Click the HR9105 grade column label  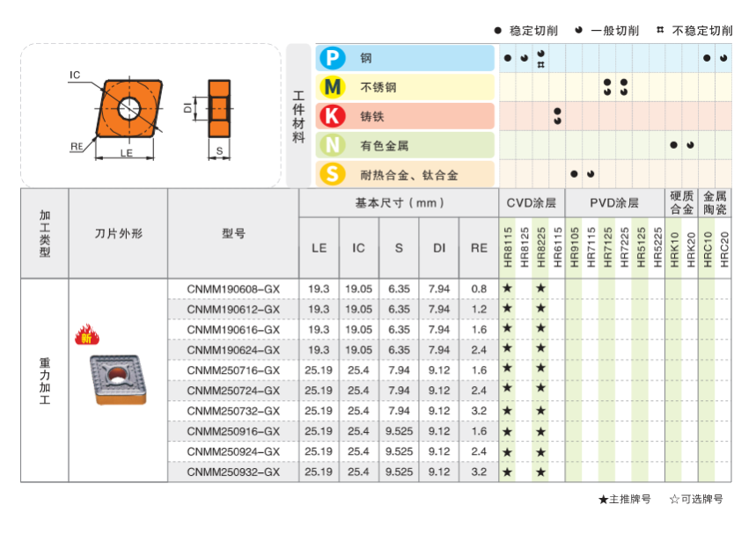574,247
